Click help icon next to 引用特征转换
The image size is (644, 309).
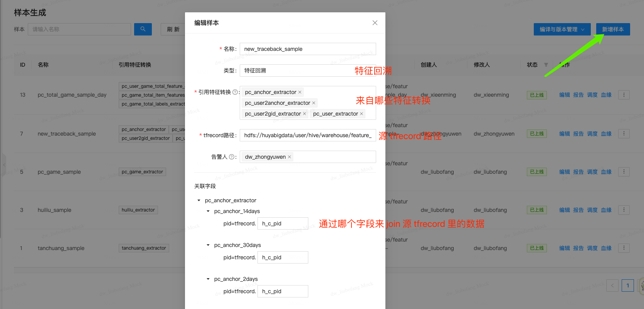235,92
